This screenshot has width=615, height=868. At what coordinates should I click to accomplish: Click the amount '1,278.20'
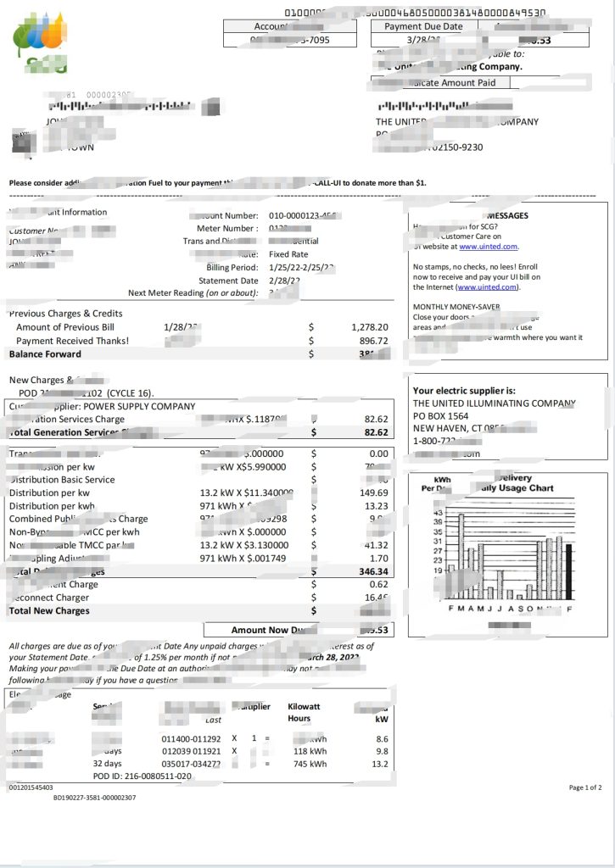(370, 327)
